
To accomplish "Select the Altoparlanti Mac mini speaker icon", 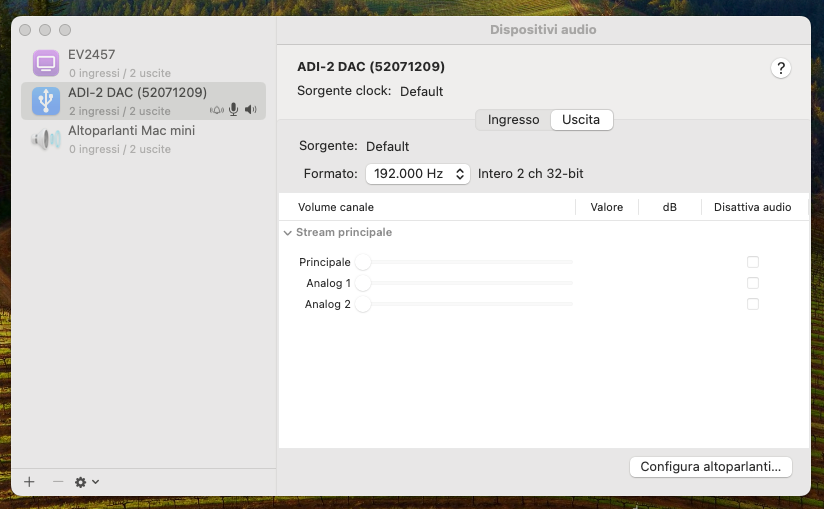I will click(46, 139).
